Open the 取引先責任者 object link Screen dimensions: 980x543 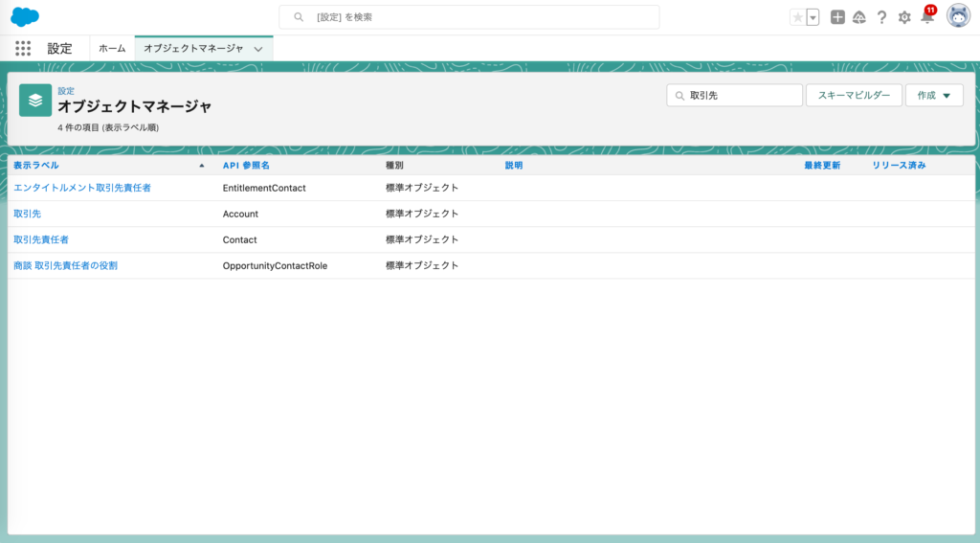41,239
